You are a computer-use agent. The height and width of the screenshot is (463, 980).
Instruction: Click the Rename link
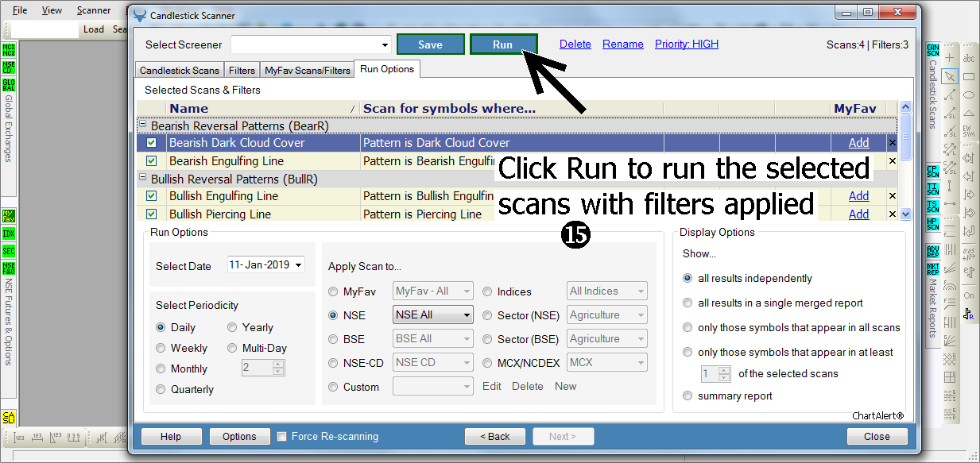click(x=623, y=44)
